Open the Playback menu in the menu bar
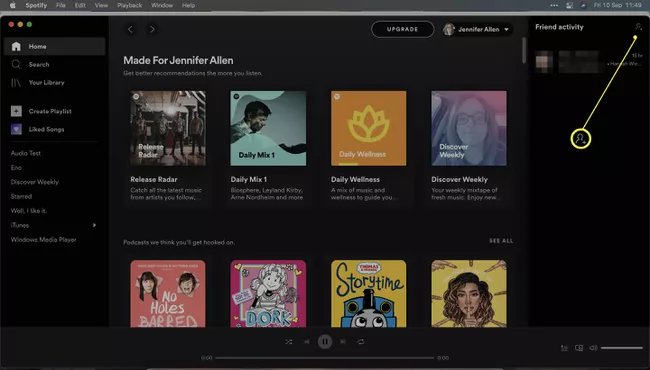The image size is (650, 370). coord(129,5)
